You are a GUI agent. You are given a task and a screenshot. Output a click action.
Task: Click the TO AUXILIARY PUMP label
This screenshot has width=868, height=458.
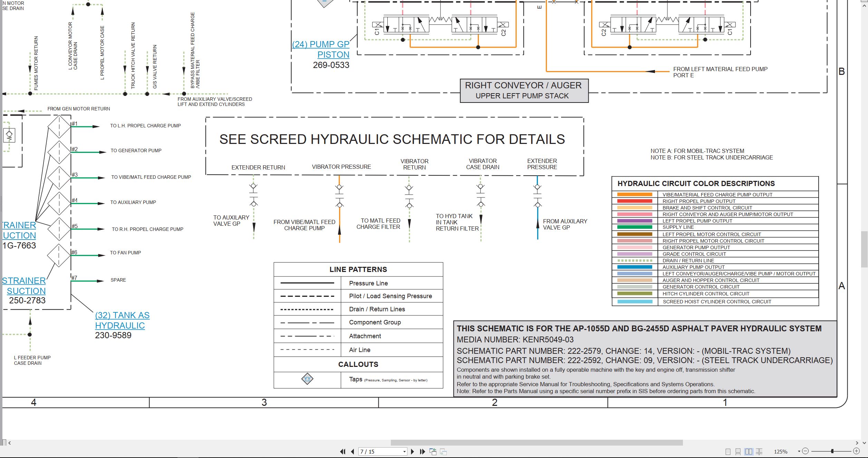[133, 202]
